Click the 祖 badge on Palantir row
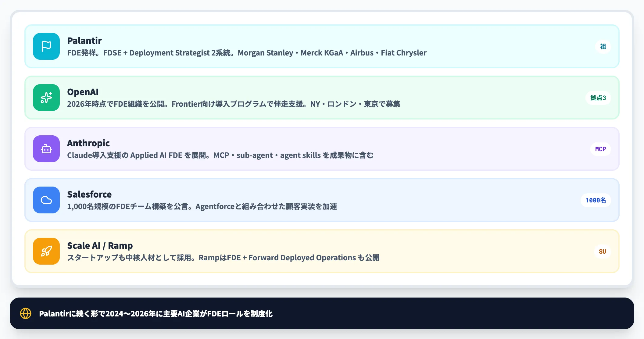This screenshot has height=339, width=644. click(x=603, y=47)
